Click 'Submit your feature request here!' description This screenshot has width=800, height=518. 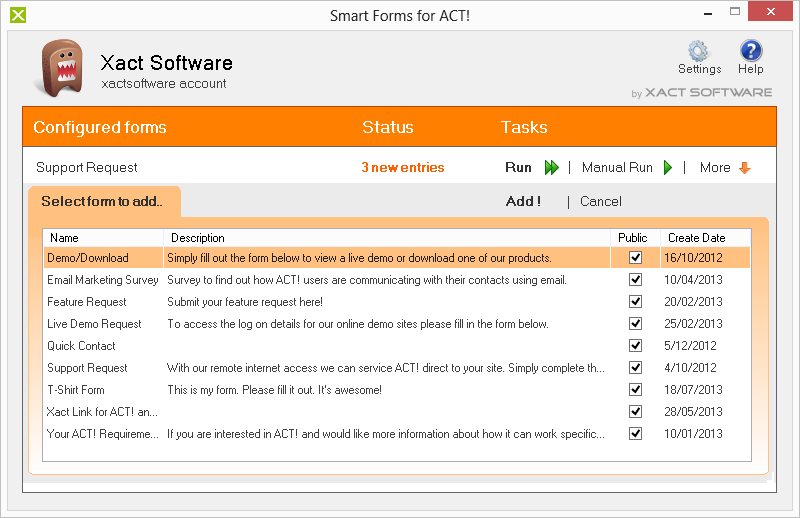click(245, 302)
